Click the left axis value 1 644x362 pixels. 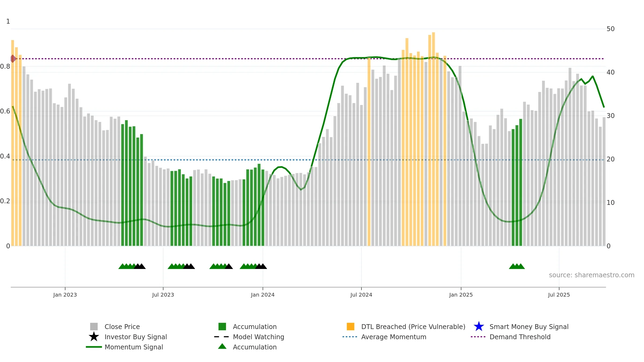click(x=8, y=21)
